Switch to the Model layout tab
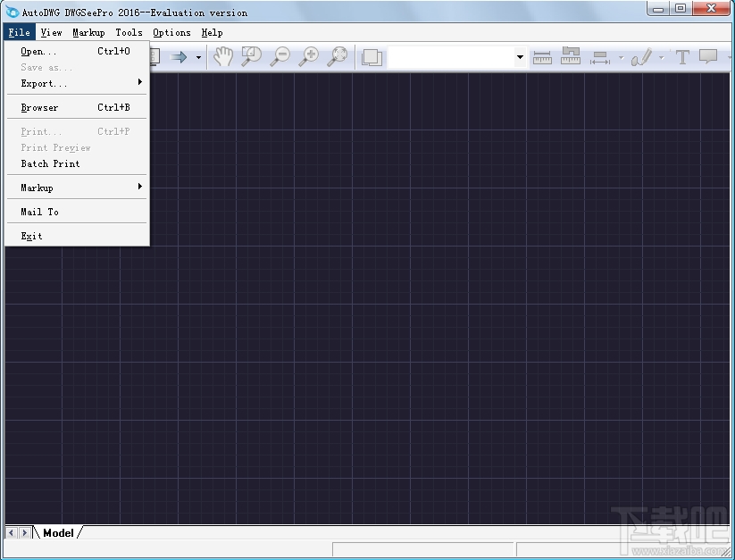735x560 pixels. pos(58,533)
